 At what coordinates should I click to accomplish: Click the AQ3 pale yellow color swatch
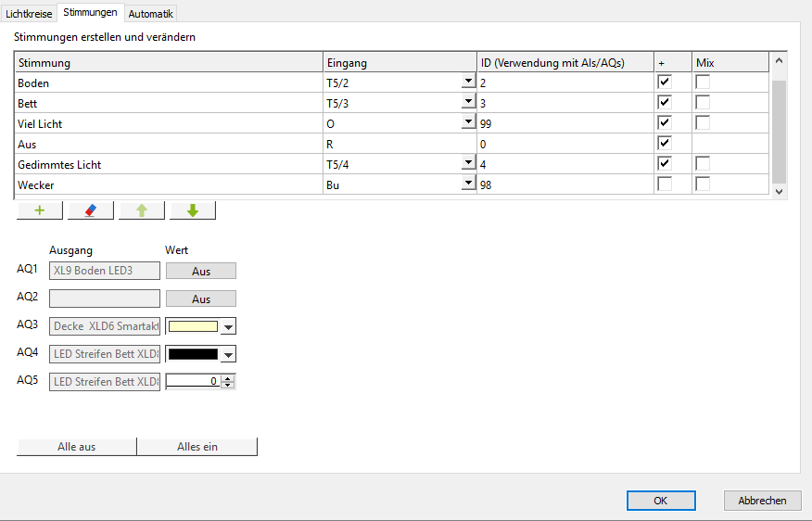tap(193, 326)
